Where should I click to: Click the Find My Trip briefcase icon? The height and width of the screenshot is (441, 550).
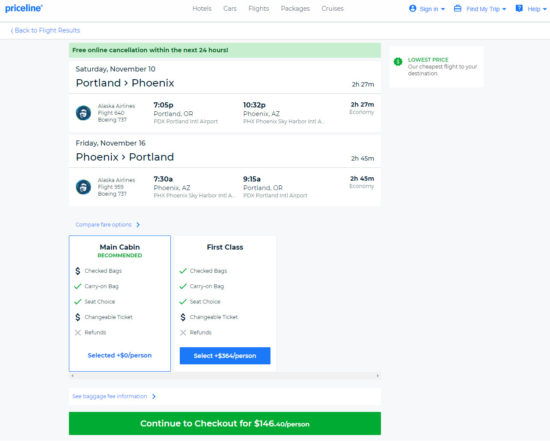point(457,8)
